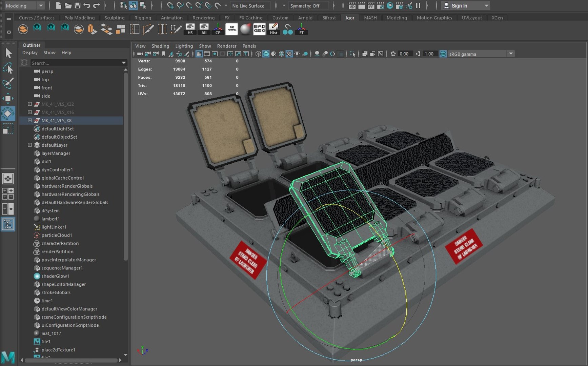Toggle textured display checker icon
The width and height of the screenshot is (588, 366).
289,54
